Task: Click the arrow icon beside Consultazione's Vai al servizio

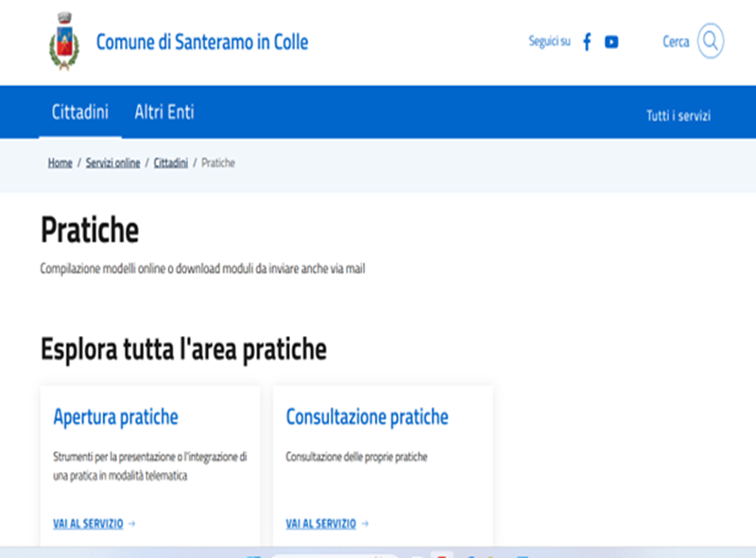Action: click(x=365, y=523)
